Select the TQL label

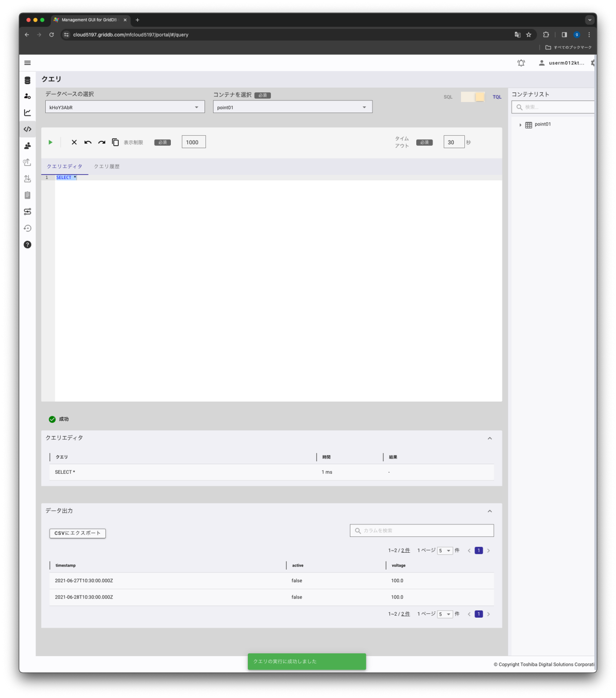pos(497,97)
